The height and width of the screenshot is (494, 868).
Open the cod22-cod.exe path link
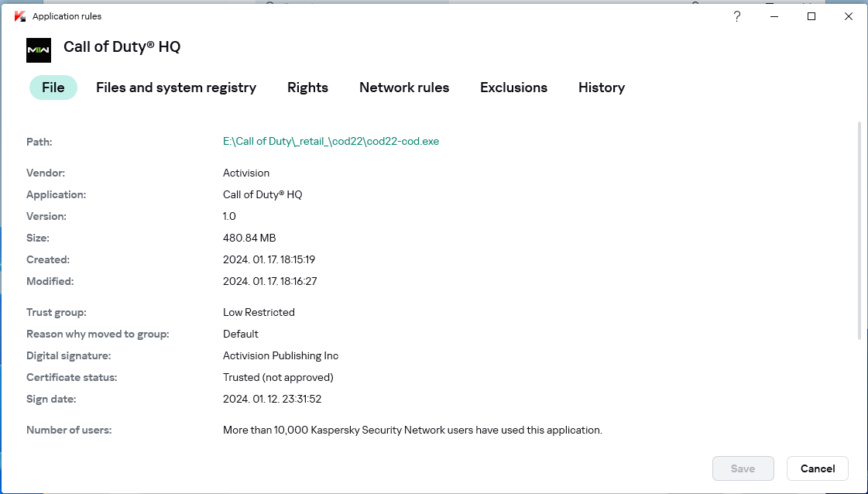(331, 141)
